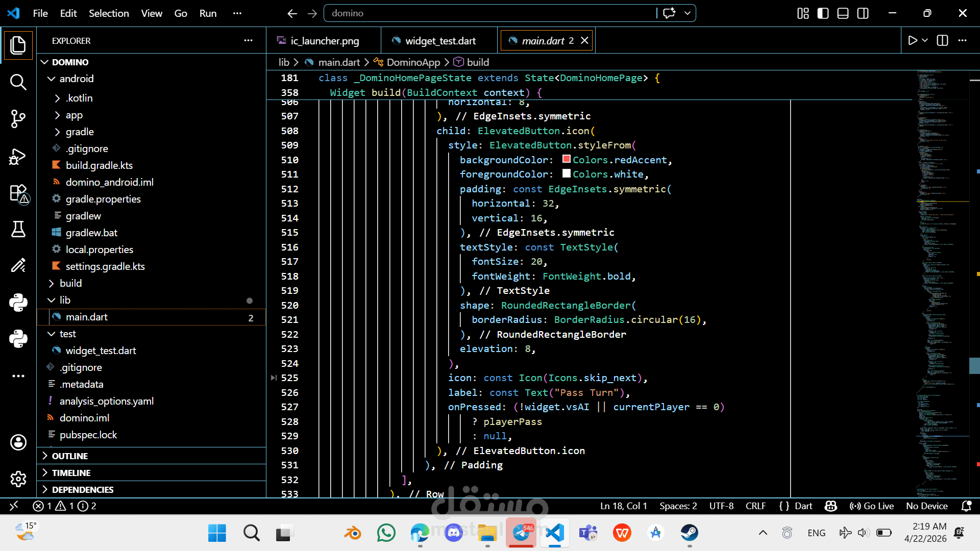
Task: Click the redAccent color swatch
Action: tap(566, 159)
